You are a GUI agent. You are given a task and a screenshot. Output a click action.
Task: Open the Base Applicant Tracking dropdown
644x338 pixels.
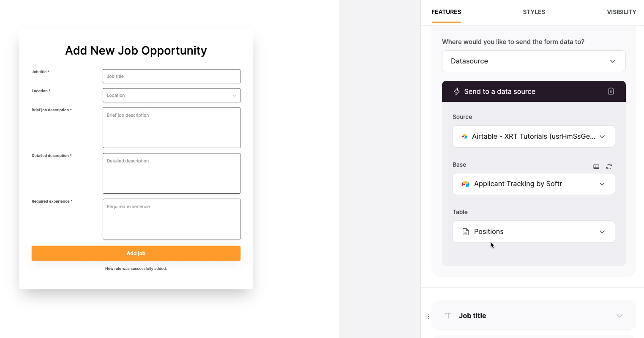[534, 184]
